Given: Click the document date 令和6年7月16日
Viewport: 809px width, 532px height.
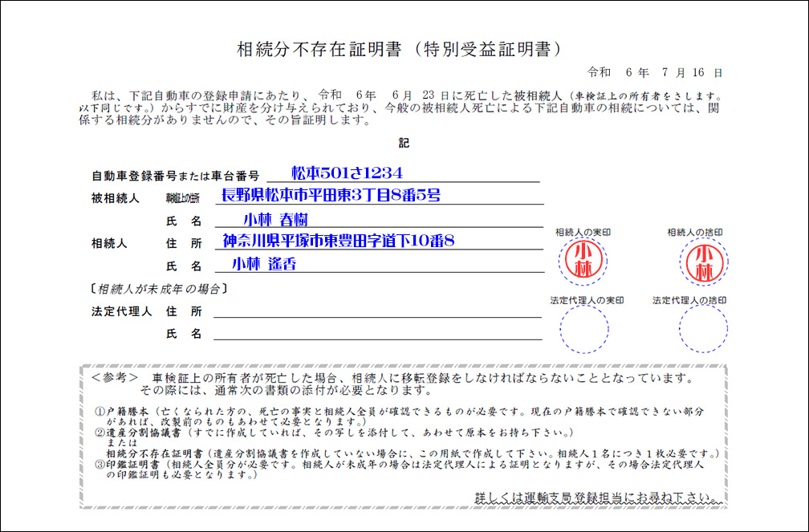Looking at the screenshot, I should click(x=655, y=72).
